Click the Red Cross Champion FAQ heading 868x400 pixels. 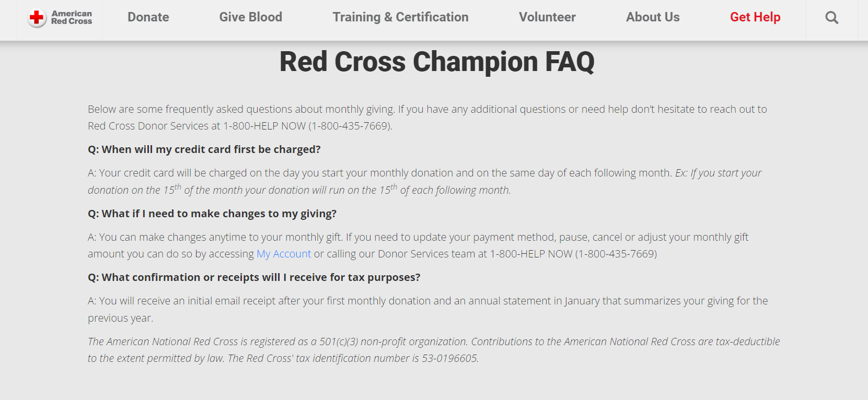tap(437, 62)
